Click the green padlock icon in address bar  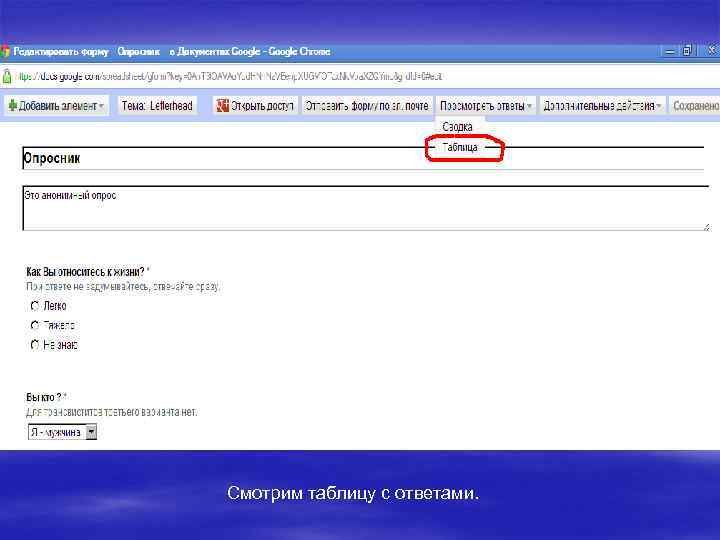click(6, 76)
